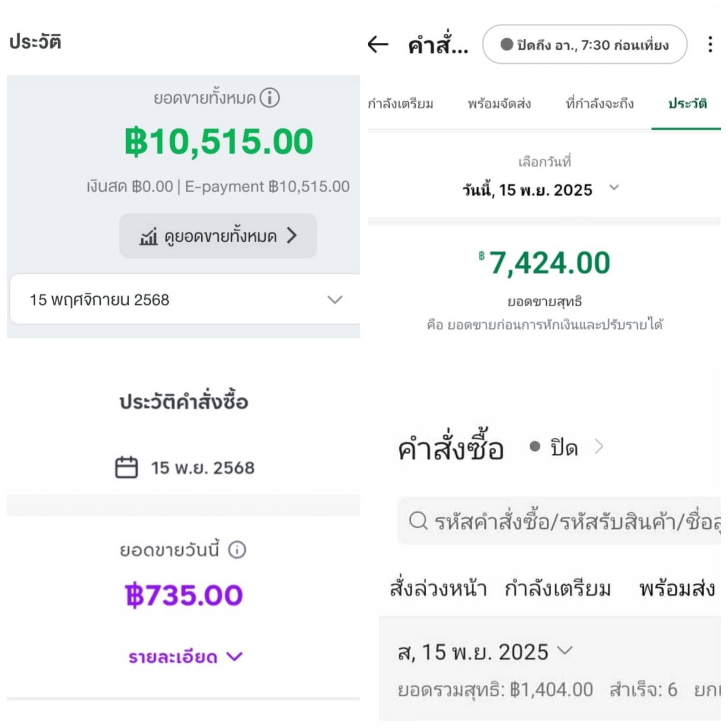728x728 pixels.
Task: Focus the รหัสคำสั่งซื้อ search field
Action: (x=559, y=520)
